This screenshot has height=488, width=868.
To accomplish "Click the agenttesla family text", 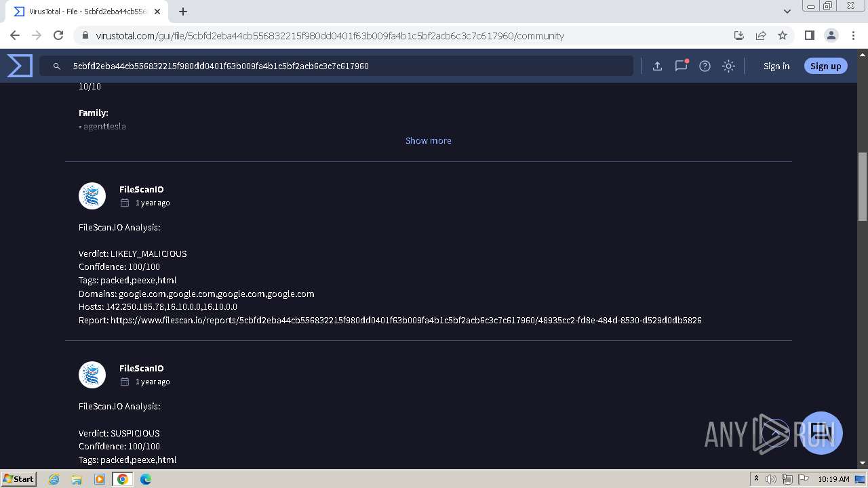I will pos(104,126).
